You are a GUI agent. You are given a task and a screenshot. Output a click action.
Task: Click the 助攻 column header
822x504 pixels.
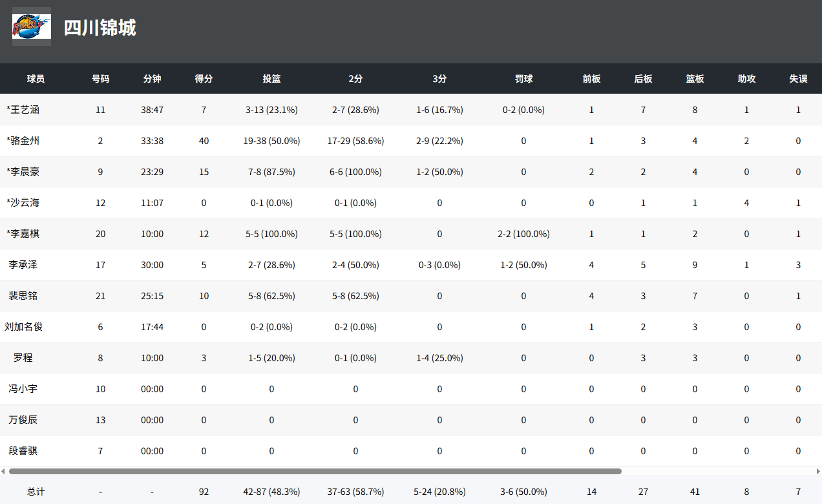click(x=746, y=79)
